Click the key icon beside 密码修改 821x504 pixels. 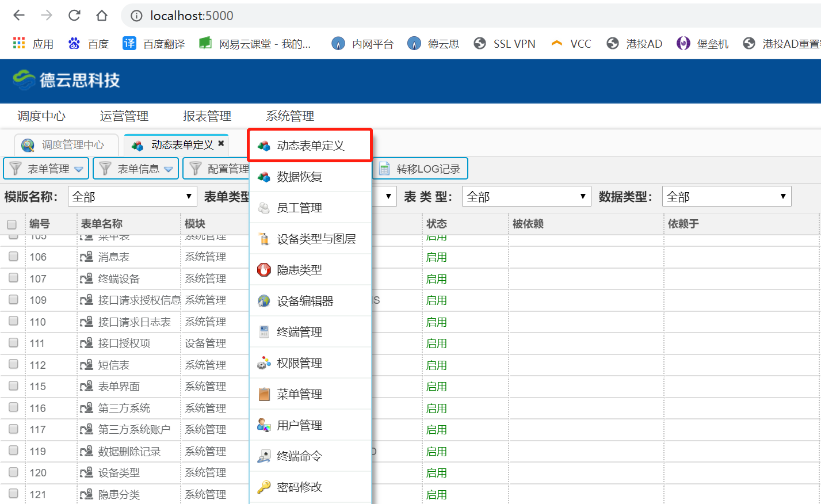click(x=264, y=487)
